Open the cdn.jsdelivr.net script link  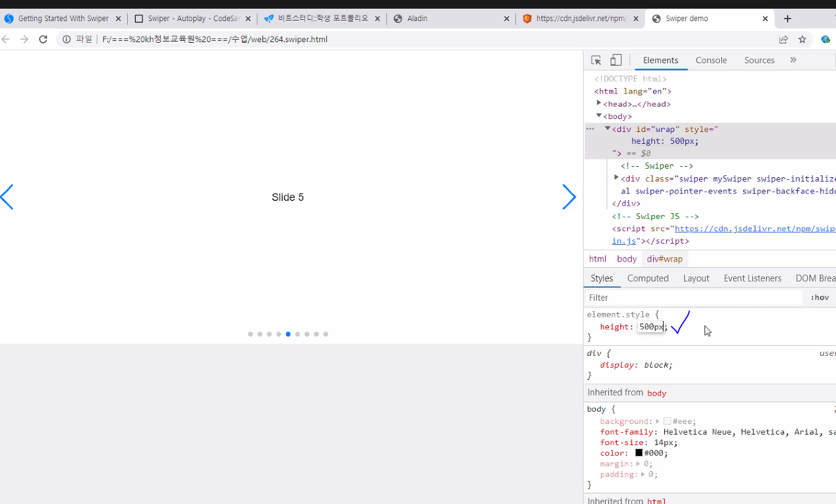pyautogui.click(x=755, y=228)
